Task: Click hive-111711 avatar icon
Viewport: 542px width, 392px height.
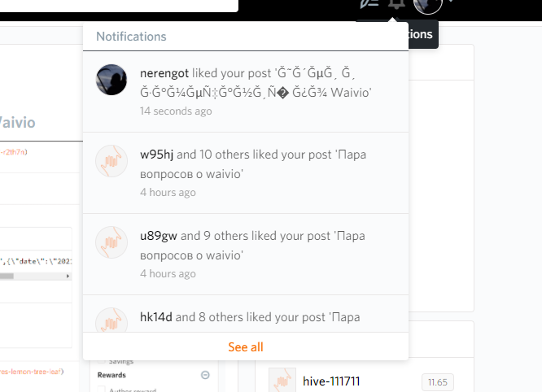Action: click(282, 381)
